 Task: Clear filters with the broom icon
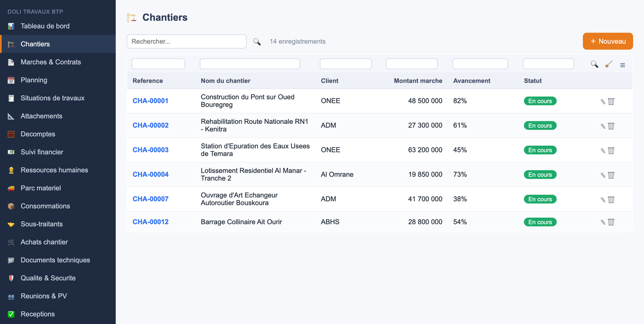(x=608, y=64)
